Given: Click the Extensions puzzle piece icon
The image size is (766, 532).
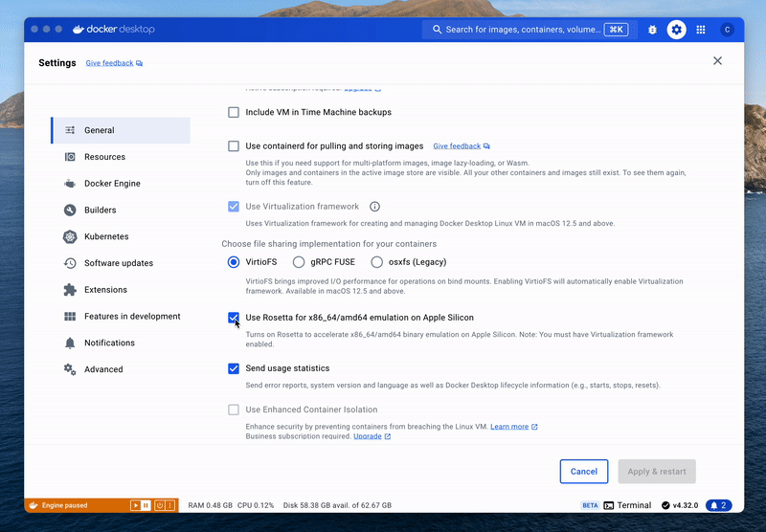Looking at the screenshot, I should (70, 289).
